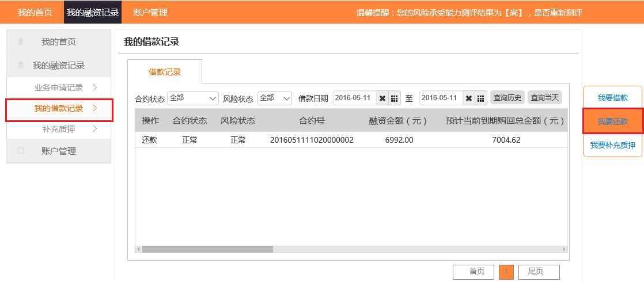The width and height of the screenshot is (644, 282).
Task: Open calendar picker for start date
Action: point(394,98)
